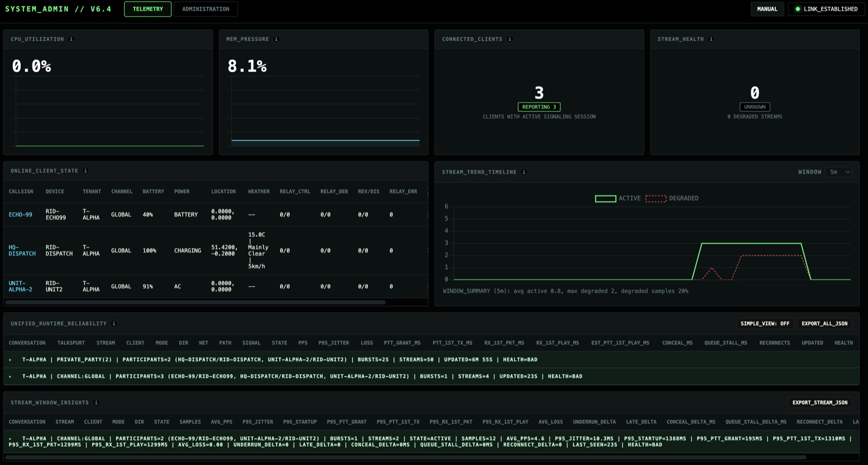Click the PTT_GRANT_MS column header
The height and width of the screenshot is (465, 868).
(x=402, y=343)
